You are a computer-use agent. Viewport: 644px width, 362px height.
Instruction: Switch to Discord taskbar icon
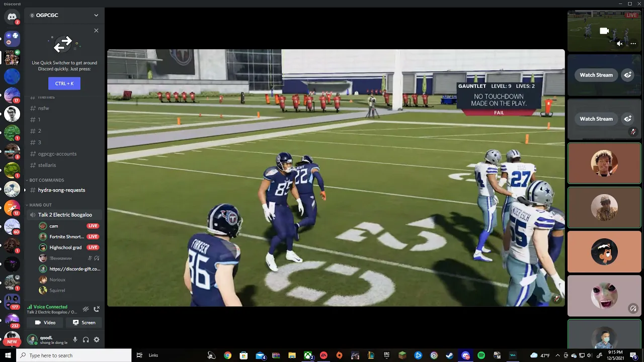[x=465, y=355]
